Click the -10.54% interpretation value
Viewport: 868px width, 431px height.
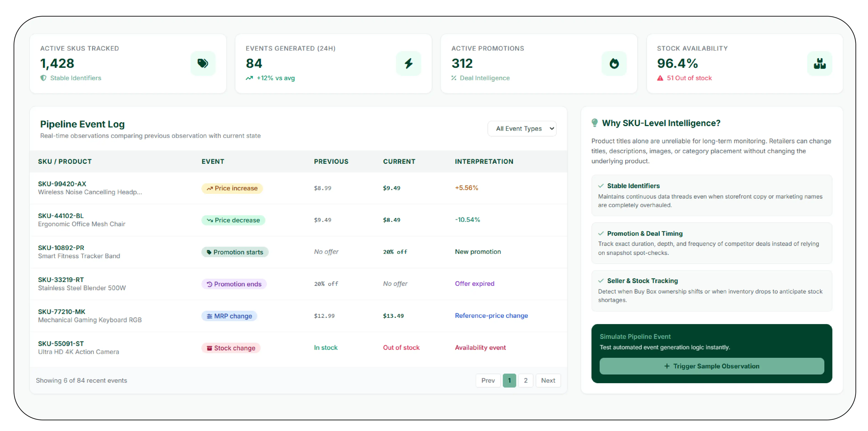tap(467, 220)
